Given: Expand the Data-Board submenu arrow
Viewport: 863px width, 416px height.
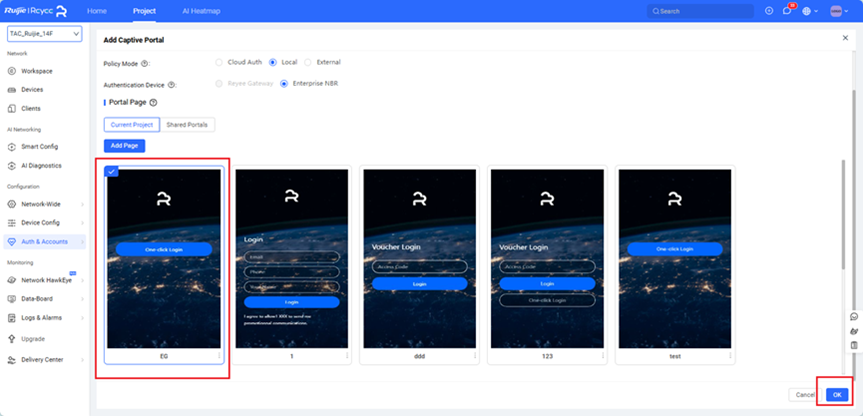Looking at the screenshot, I should (x=82, y=299).
